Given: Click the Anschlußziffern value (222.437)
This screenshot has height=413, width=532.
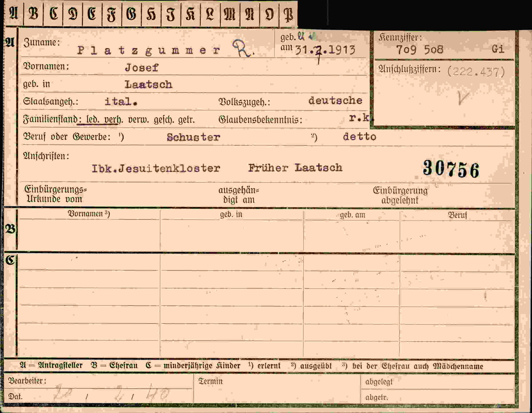Looking at the screenshot, I should pyautogui.click(x=476, y=72).
